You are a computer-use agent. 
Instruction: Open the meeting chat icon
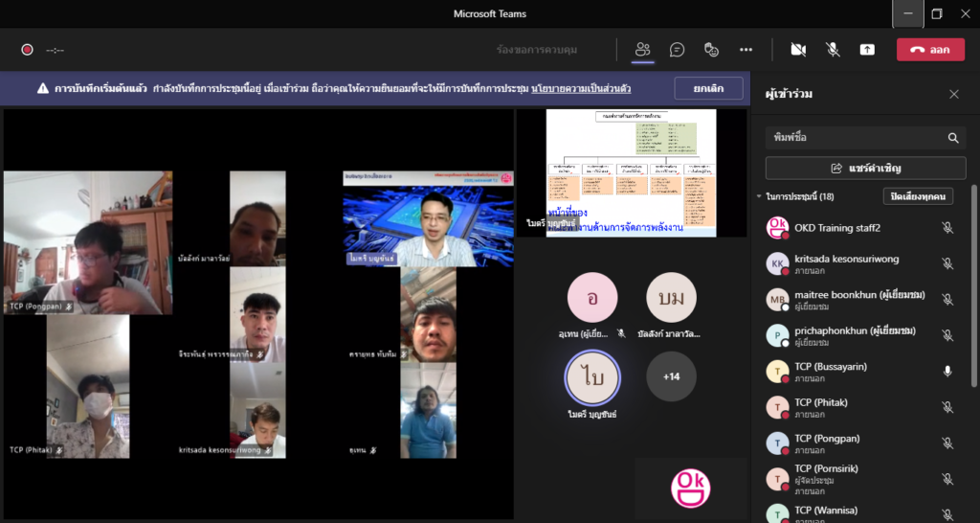(677, 50)
